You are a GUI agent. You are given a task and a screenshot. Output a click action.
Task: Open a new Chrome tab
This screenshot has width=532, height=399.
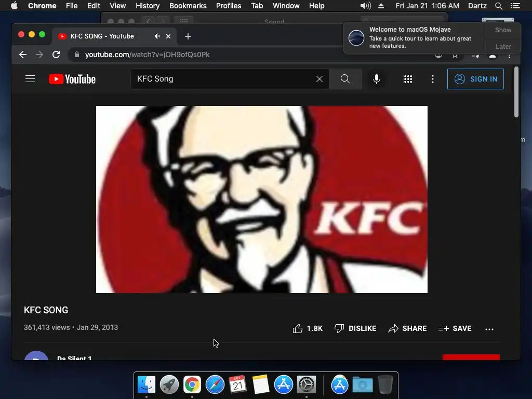pos(188,36)
